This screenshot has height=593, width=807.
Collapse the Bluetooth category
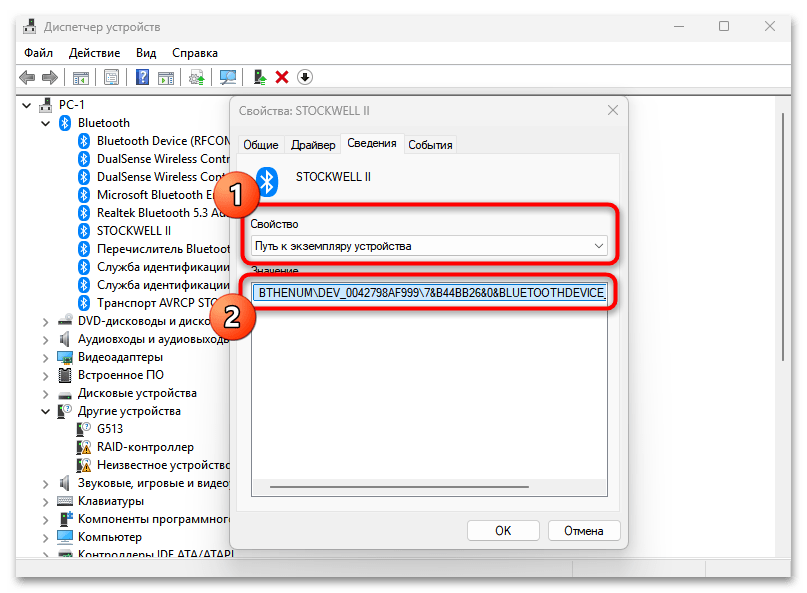pyautogui.click(x=46, y=124)
